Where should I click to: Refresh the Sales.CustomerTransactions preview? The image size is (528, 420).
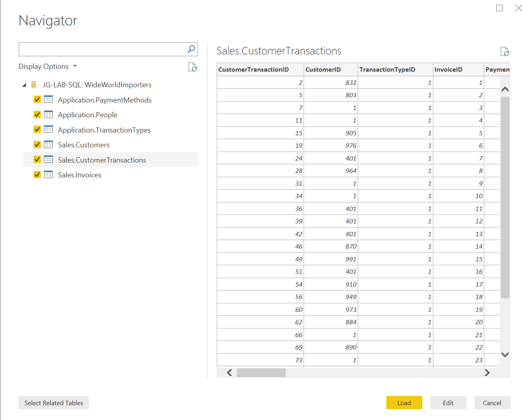pyautogui.click(x=505, y=51)
